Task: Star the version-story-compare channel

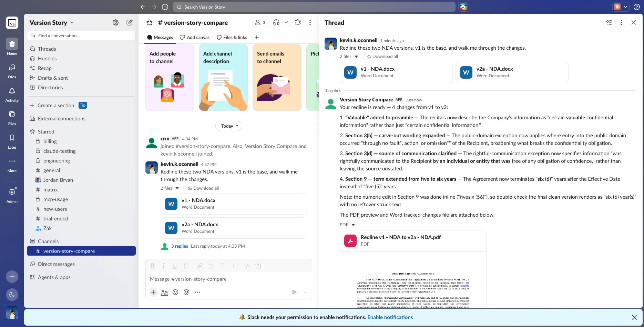Action: pos(150,22)
